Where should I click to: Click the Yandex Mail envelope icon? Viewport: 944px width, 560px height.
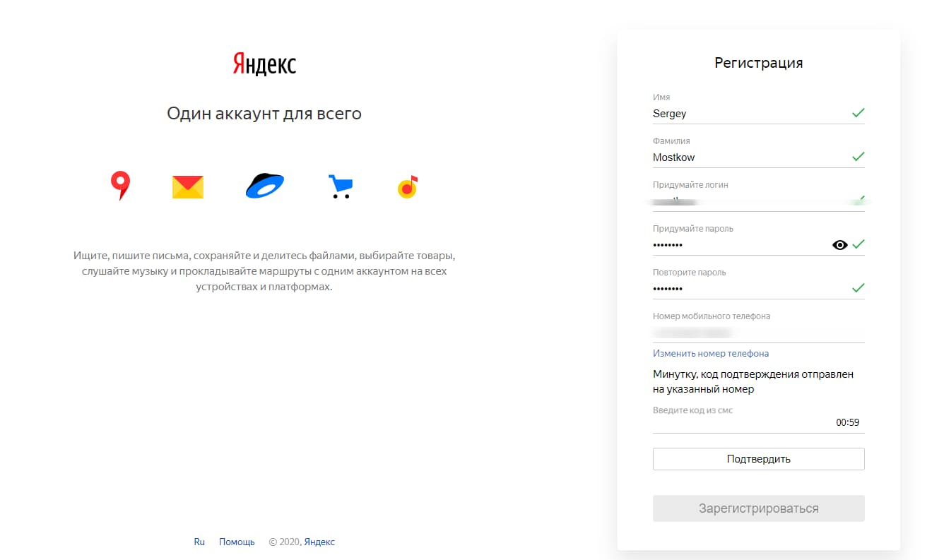188,187
